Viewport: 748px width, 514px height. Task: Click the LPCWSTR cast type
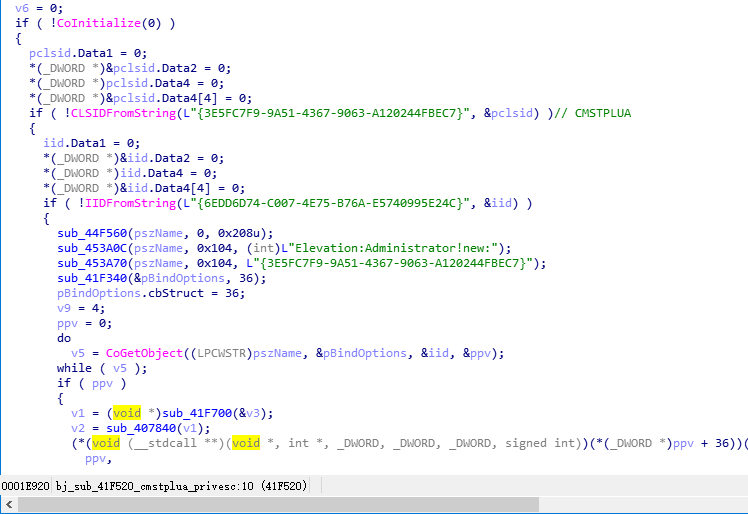tap(221, 353)
